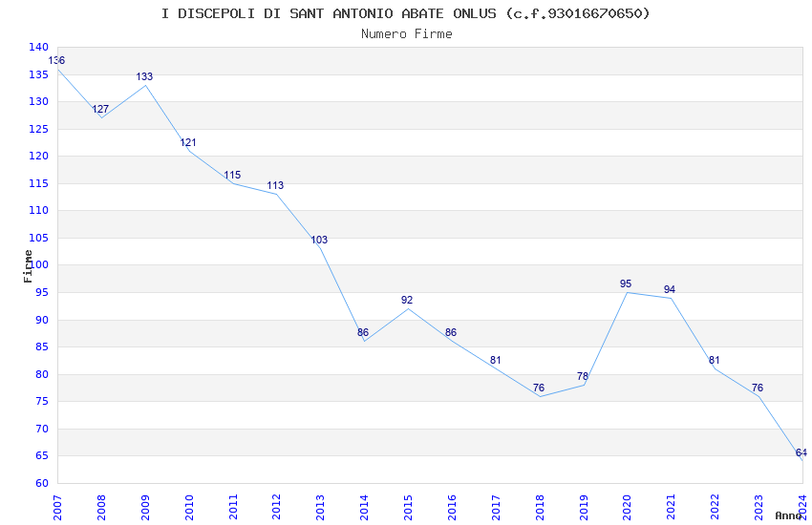Select the year label '2018' on the axis
The width and height of the screenshot is (812, 525).
pyautogui.click(x=540, y=508)
